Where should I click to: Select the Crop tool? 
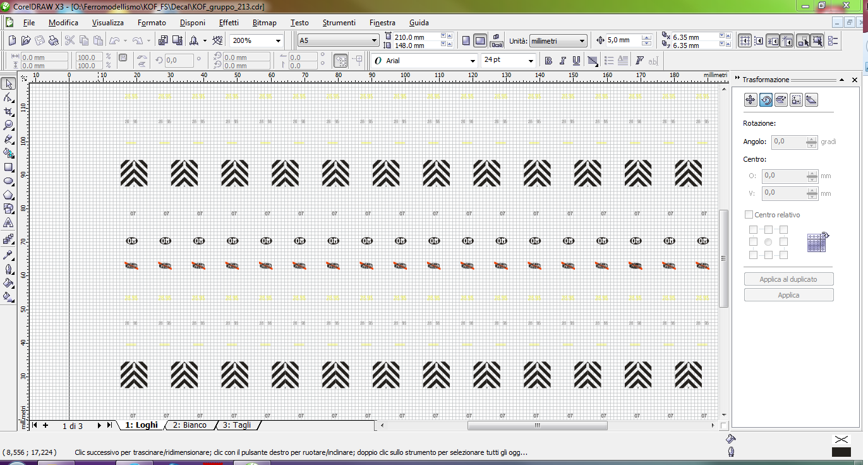pyautogui.click(x=8, y=111)
